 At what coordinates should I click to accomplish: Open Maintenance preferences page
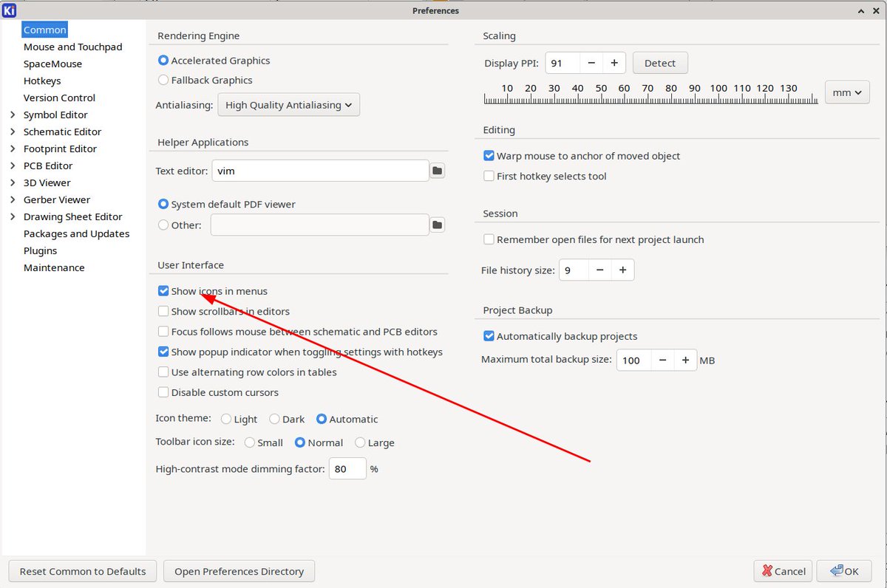point(54,267)
